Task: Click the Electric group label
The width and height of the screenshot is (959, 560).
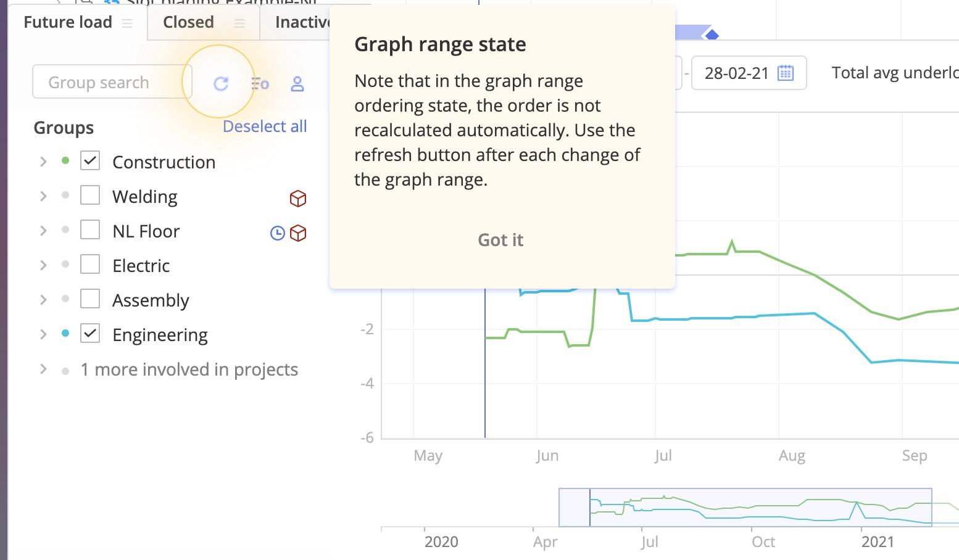Action: [x=141, y=266]
